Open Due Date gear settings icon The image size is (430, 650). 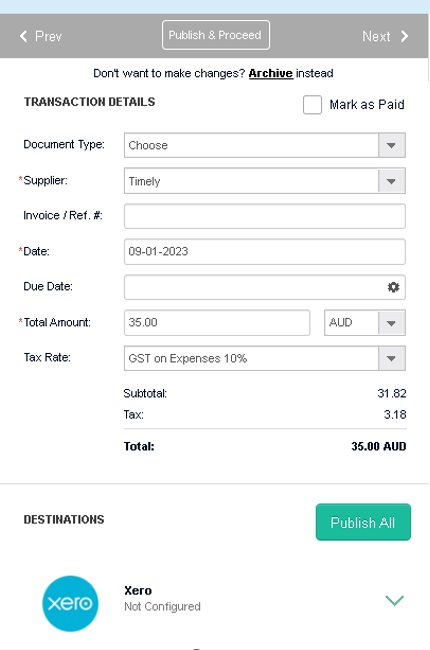(x=393, y=287)
